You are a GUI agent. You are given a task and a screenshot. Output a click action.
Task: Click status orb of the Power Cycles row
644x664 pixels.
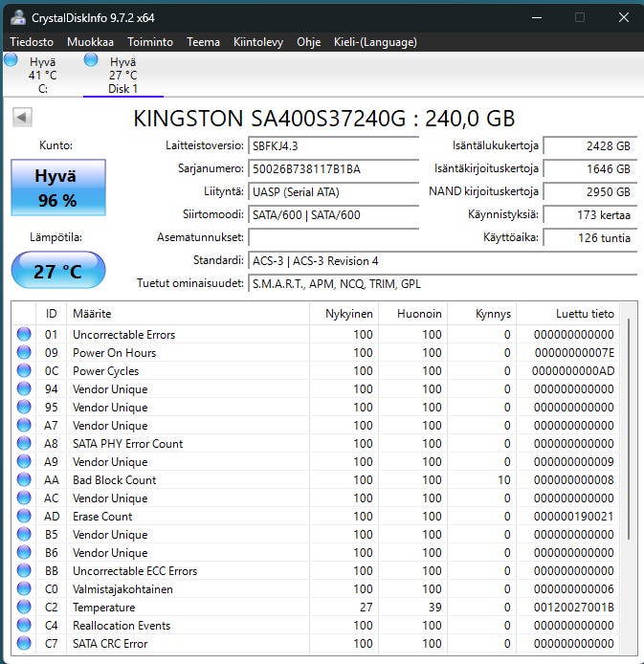click(24, 370)
